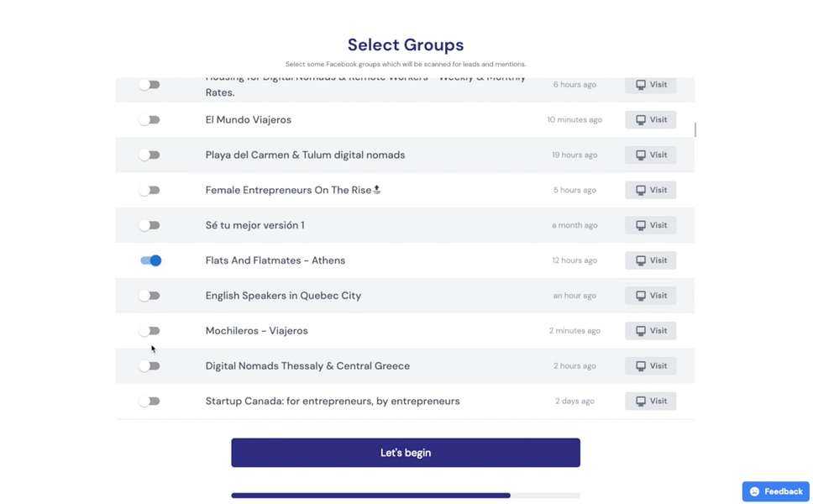
Task: Turn on Startup Canada entrepreneurs group
Action: (149, 402)
